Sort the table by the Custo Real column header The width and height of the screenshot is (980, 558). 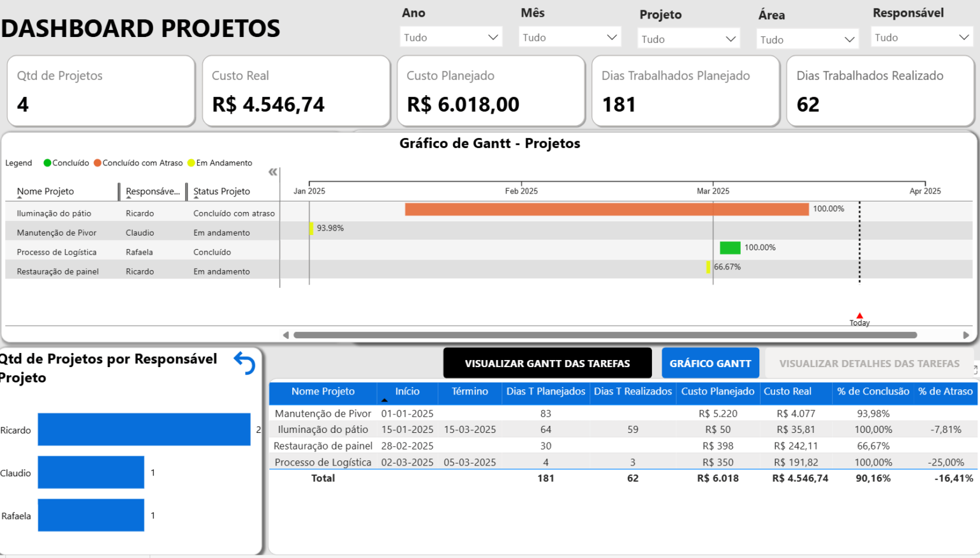tap(787, 392)
